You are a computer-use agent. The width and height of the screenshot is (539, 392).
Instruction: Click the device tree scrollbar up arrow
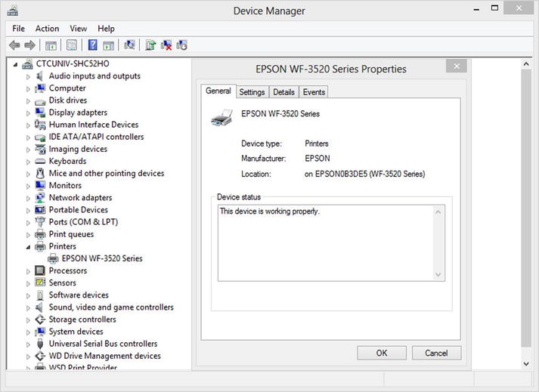pos(526,64)
